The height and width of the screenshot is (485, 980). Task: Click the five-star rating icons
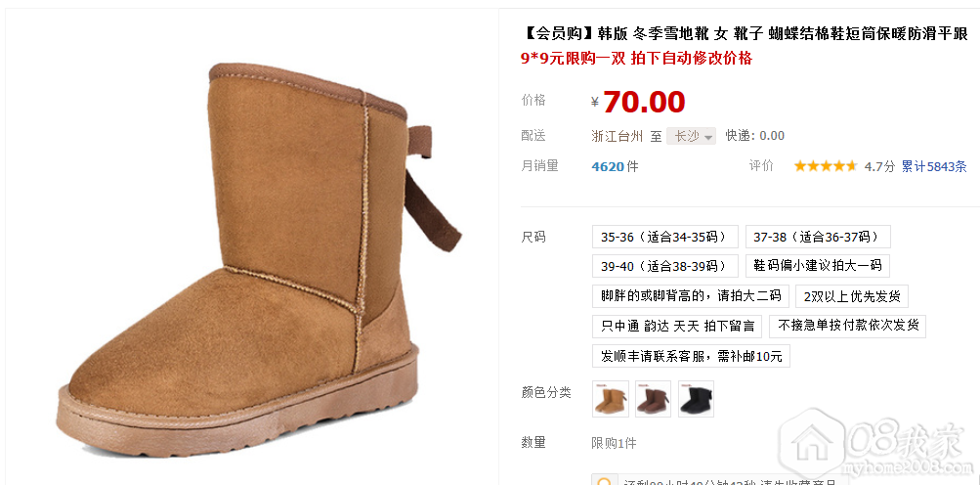tap(825, 166)
